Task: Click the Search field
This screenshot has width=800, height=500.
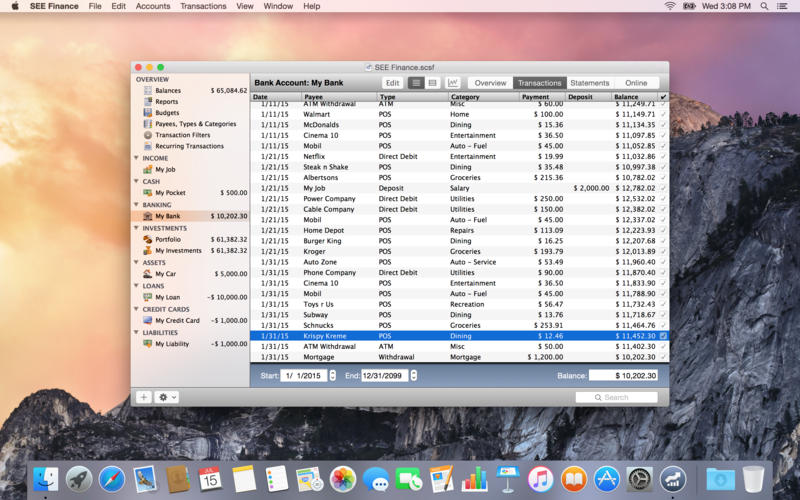Action: point(616,397)
